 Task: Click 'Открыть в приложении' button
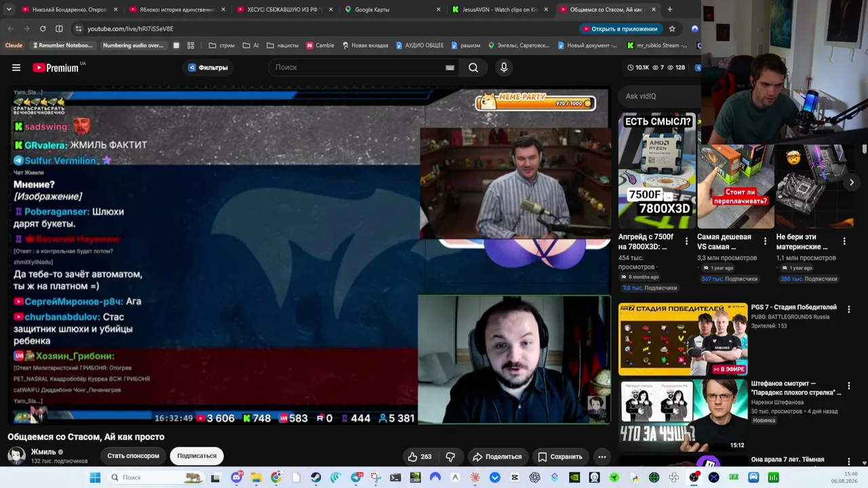coord(620,28)
